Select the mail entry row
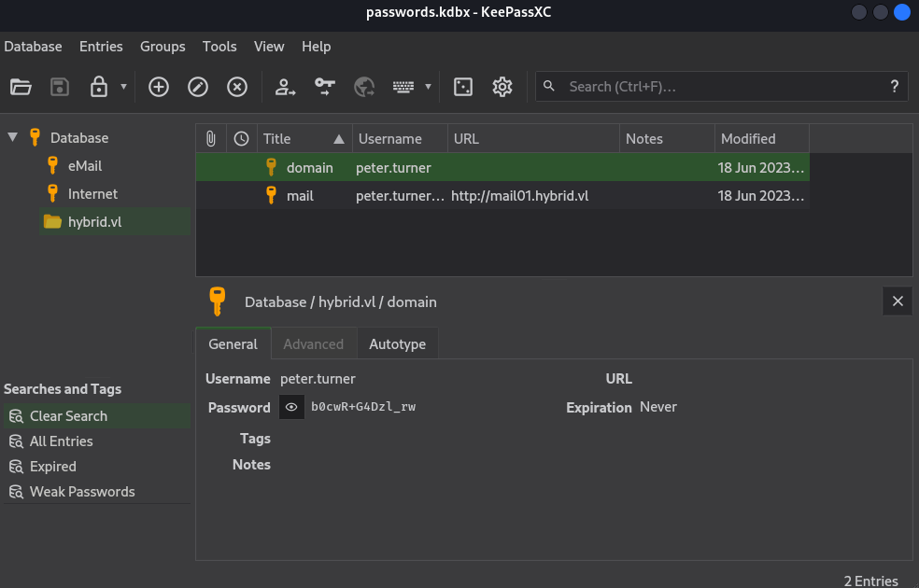This screenshot has height=588, width=919. pyautogui.click(x=502, y=196)
